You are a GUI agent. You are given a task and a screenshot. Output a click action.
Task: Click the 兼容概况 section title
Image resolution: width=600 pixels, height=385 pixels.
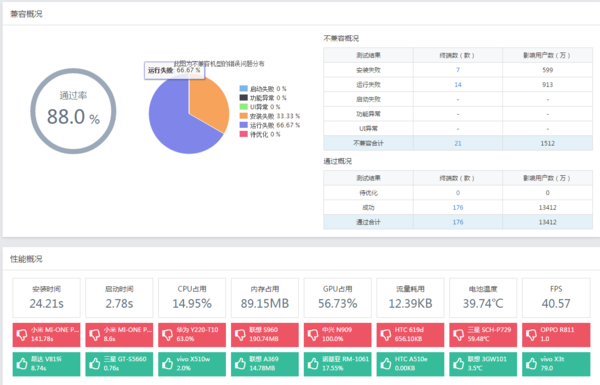coord(26,14)
